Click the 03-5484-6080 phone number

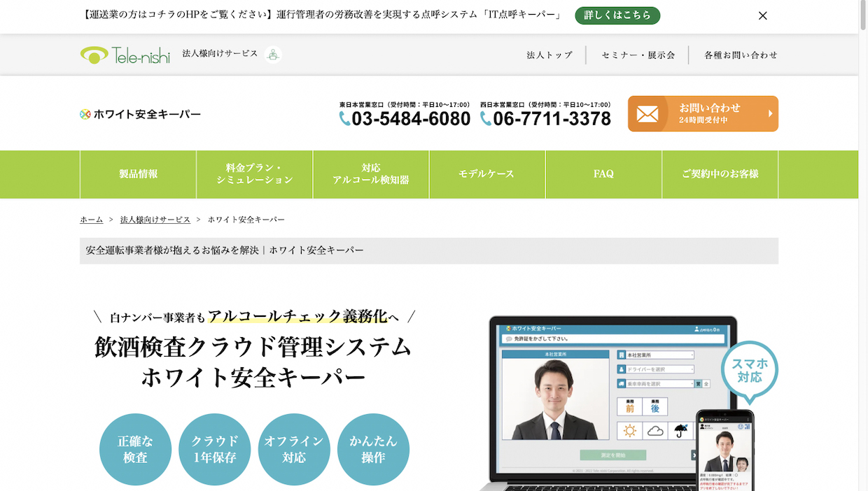coord(411,119)
